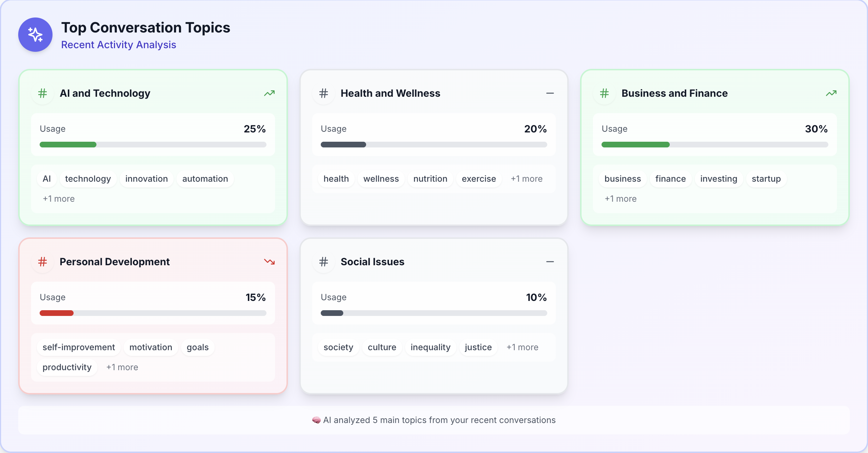The height and width of the screenshot is (453, 868).
Task: Click the hashtag icon on Health and Wellness card
Action: (324, 93)
